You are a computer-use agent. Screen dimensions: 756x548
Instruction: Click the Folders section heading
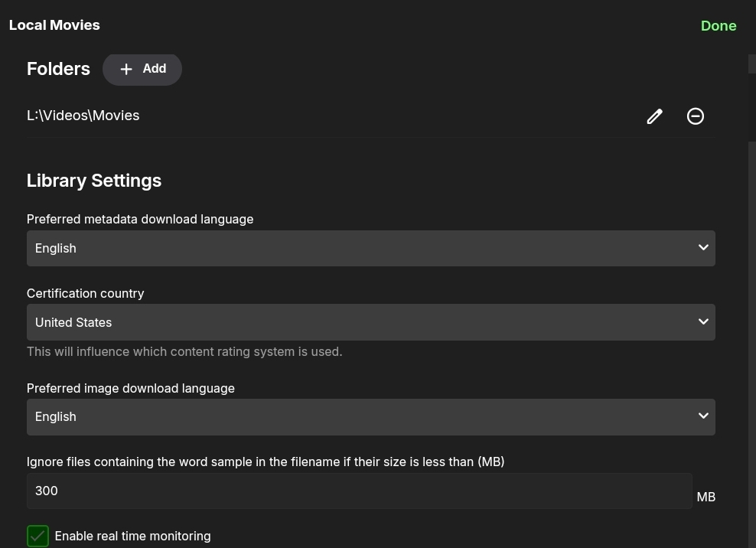tap(58, 69)
